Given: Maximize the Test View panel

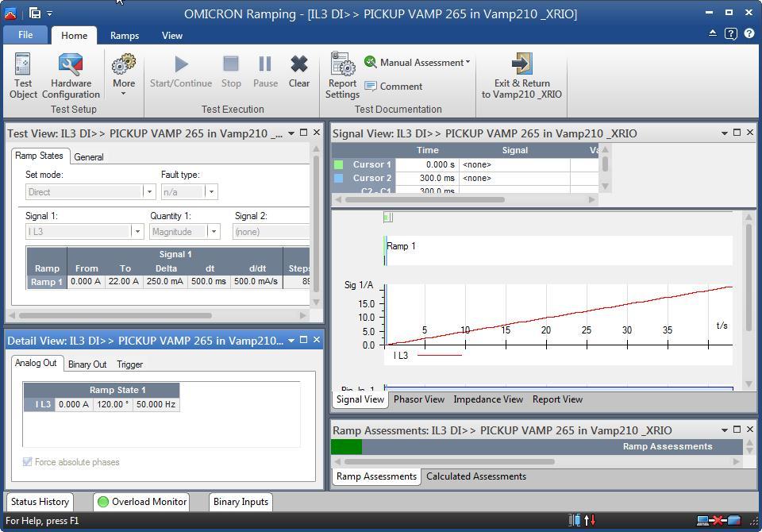Looking at the screenshot, I should (x=304, y=133).
